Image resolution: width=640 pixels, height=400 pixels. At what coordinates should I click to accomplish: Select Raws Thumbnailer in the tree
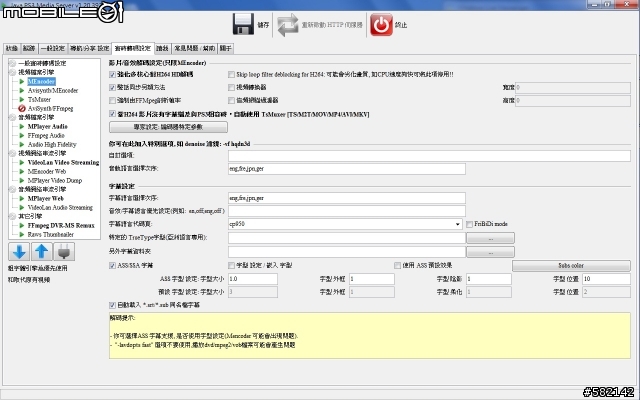click(x=51, y=234)
